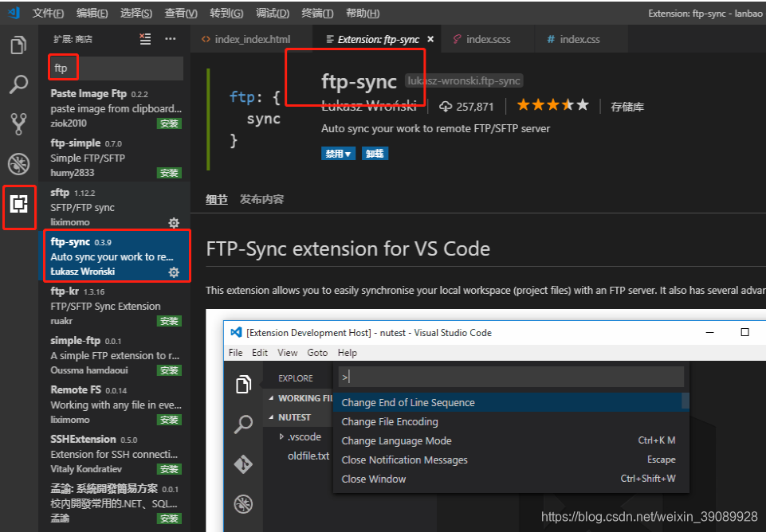Toggle install state of Paste Image Ftp
The image size is (766, 532).
click(x=170, y=123)
